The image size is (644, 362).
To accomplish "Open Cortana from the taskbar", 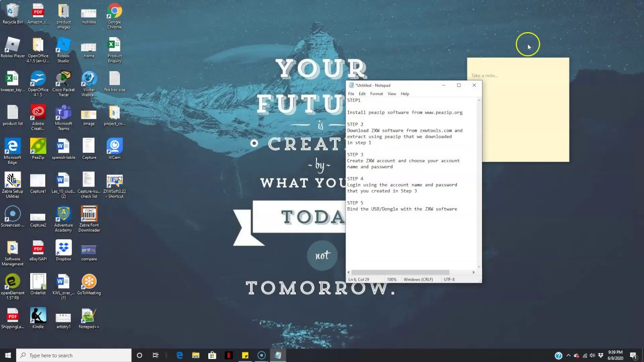I will [x=139, y=355].
